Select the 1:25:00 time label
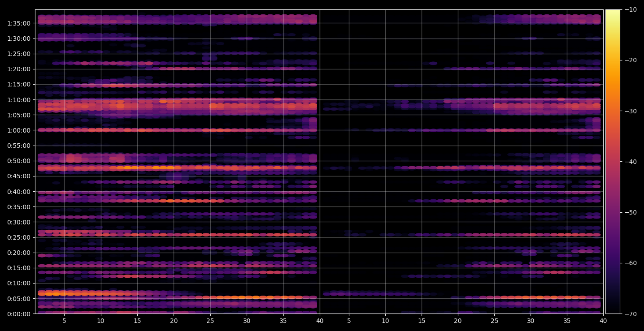The height and width of the screenshot is (331, 644). [x=19, y=54]
